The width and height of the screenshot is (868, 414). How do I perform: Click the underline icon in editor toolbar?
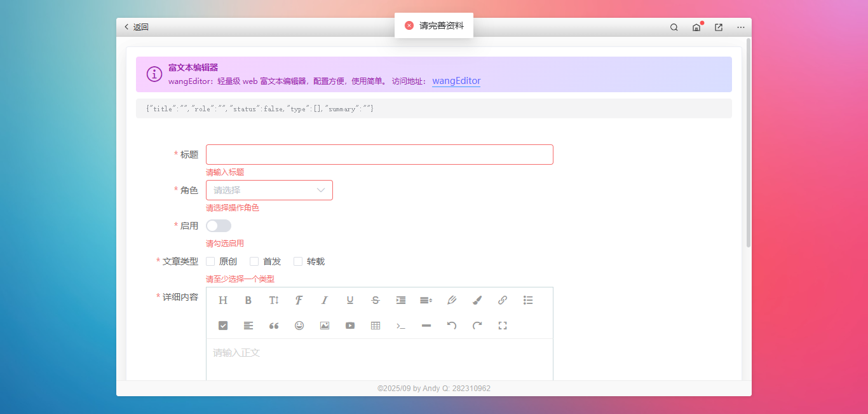point(350,300)
